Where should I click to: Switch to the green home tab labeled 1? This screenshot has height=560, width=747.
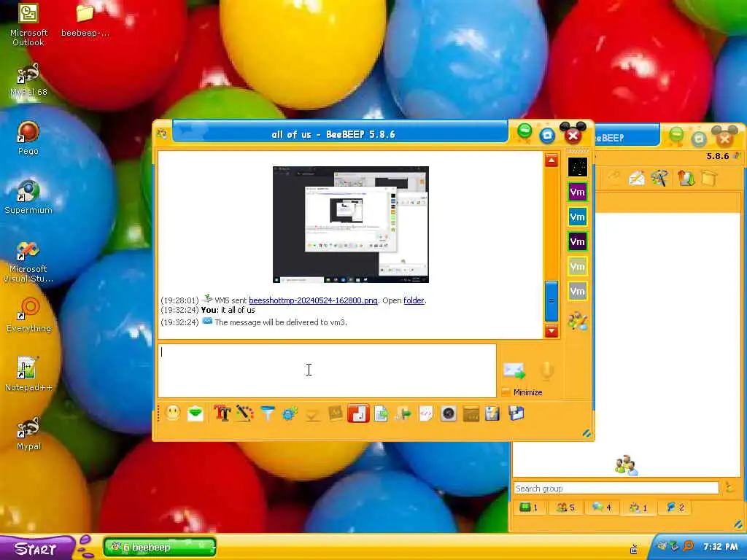pos(528,507)
